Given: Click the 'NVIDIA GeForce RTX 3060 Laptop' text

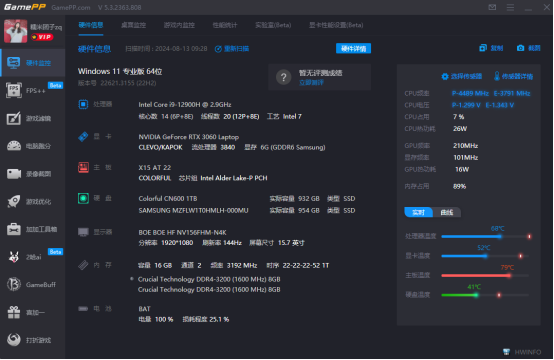Looking at the screenshot, I should point(189,137).
